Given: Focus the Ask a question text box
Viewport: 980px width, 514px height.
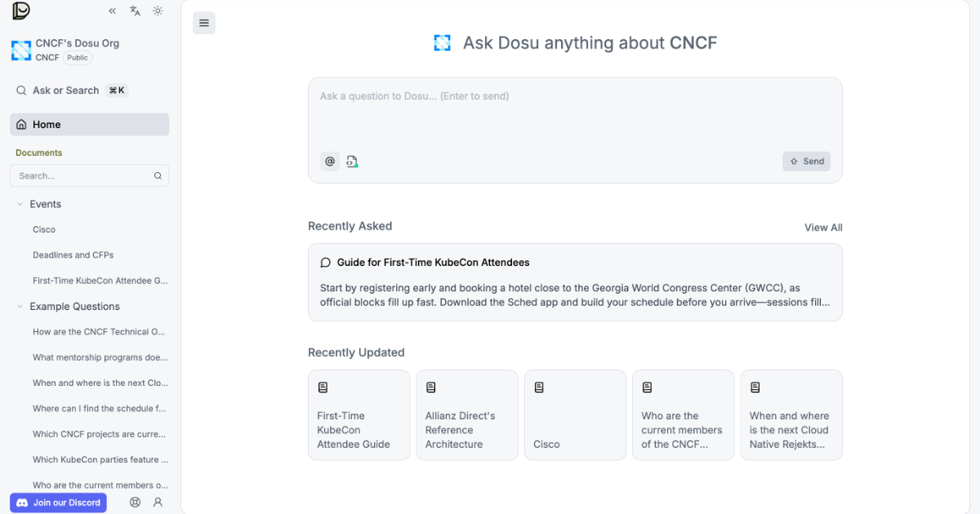Looking at the screenshot, I should pyautogui.click(x=574, y=114).
